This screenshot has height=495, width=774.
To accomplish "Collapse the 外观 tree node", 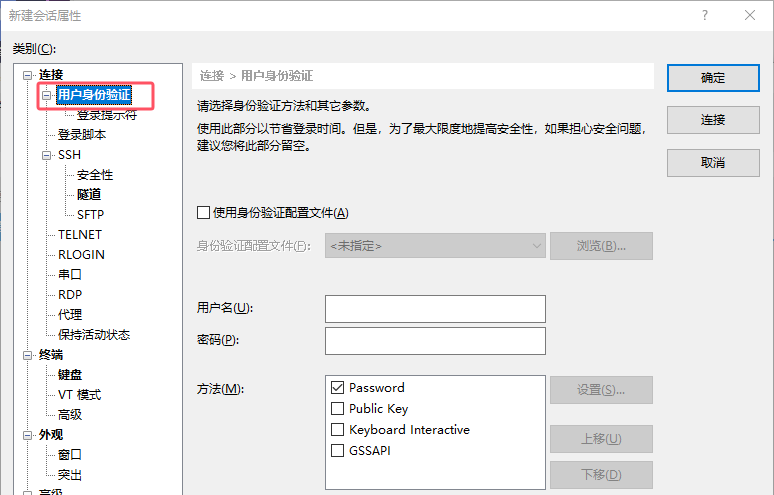I will pyautogui.click(x=28, y=435).
